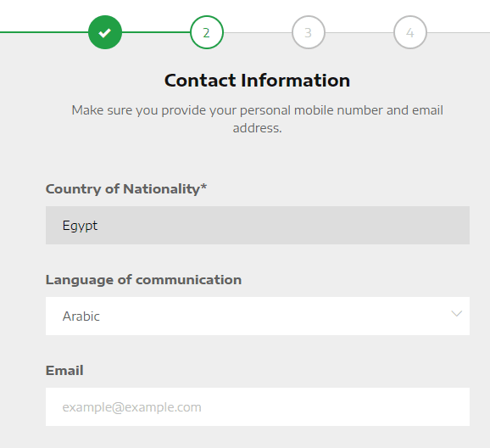
Task: Click gray progress line between steps 3 and 4
Action: pos(359,32)
